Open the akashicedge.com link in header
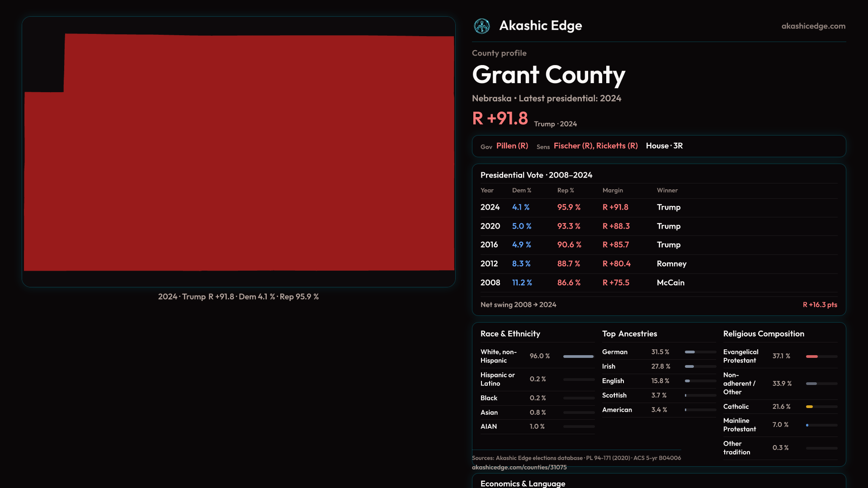The width and height of the screenshot is (868, 488). pos(813,26)
